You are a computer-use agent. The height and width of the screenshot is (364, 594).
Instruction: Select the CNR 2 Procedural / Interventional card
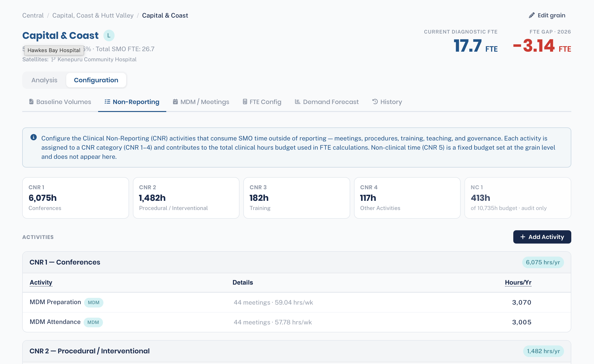coord(186,198)
